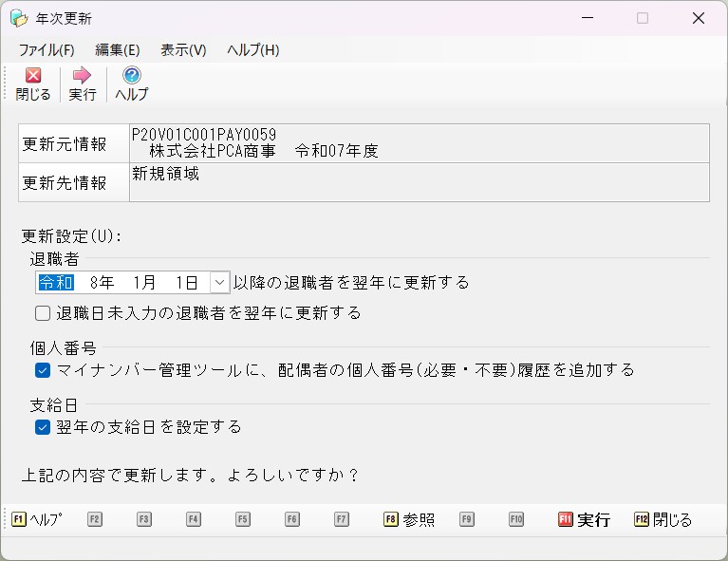
Task: Click the F8 参照 function key button
Action: tap(409, 519)
